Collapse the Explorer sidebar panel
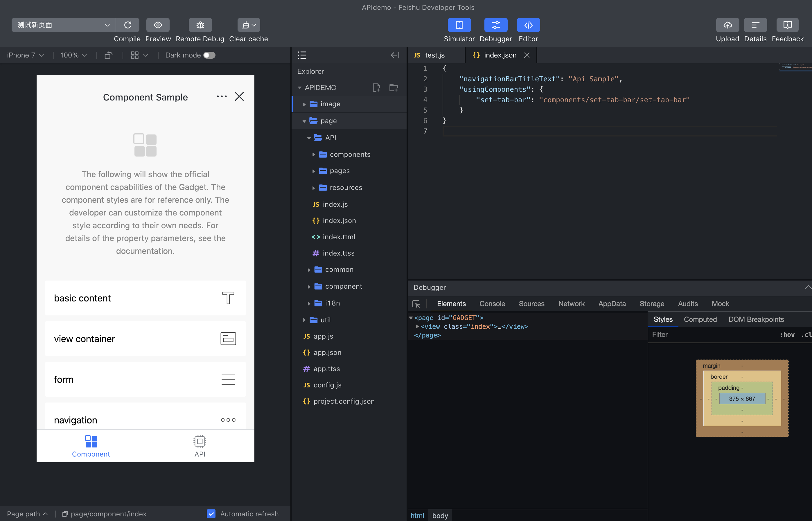This screenshot has height=521, width=812. [395, 55]
